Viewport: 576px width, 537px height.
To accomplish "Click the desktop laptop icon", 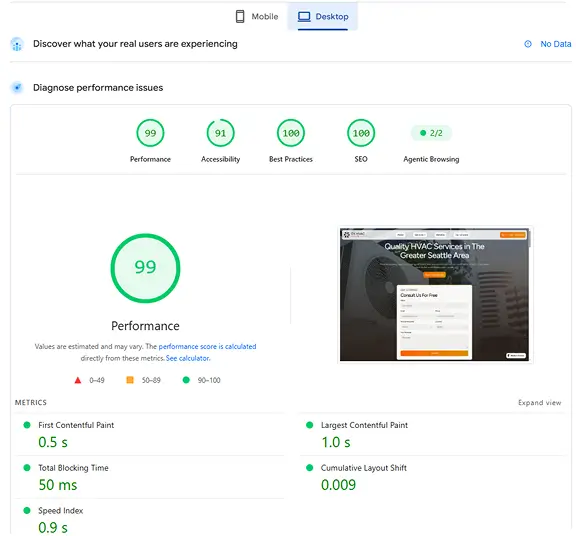I will pos(304,17).
